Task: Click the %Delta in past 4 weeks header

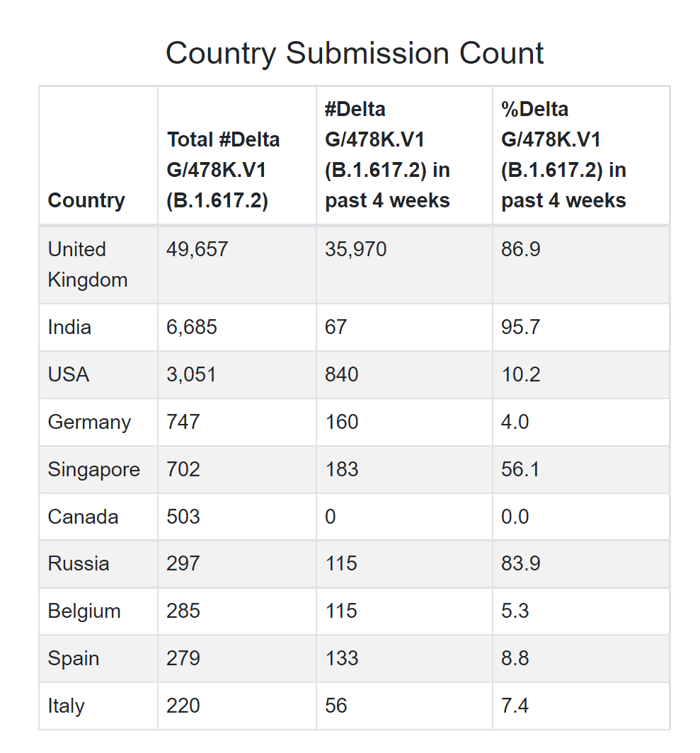Action: tap(563, 155)
